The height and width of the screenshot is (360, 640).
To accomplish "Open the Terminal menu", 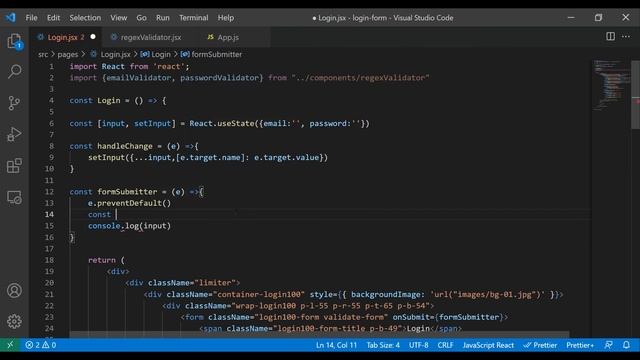I will [193, 18].
